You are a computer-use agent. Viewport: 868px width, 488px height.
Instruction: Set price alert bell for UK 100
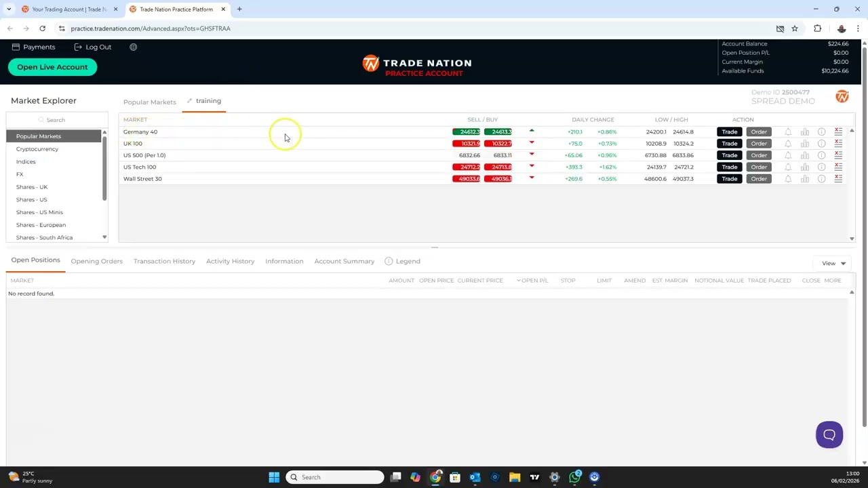tap(788, 144)
